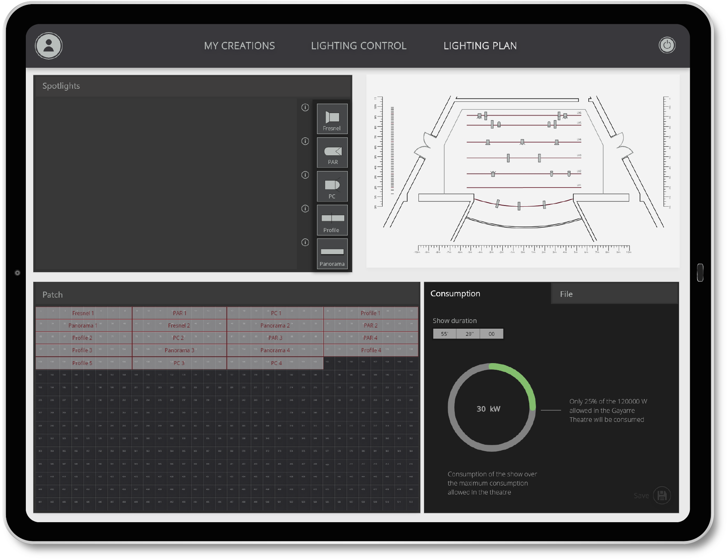728x560 pixels.
Task: Show info for the Panorama spotlight
Action: (x=305, y=242)
